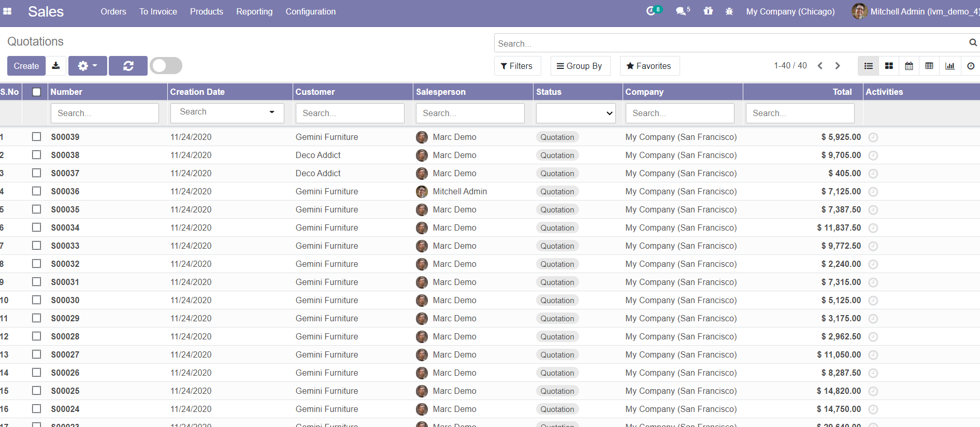Open the Creation Date search dropdown

(227, 112)
